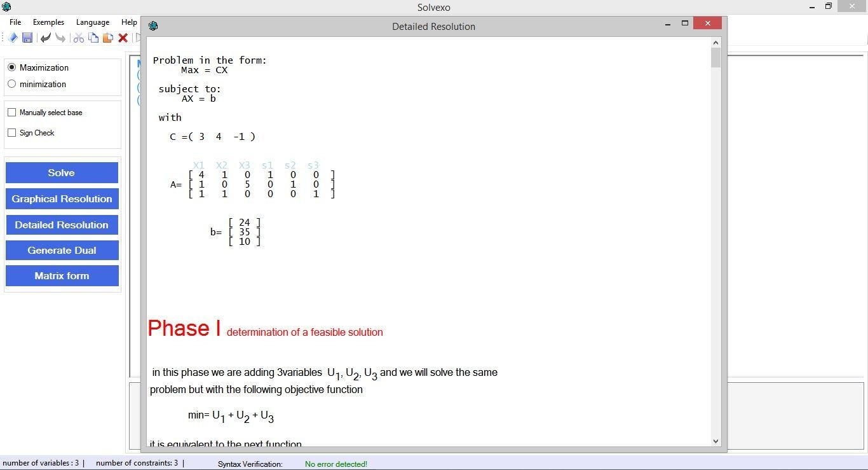Click the Redo arrow icon

click(x=60, y=38)
